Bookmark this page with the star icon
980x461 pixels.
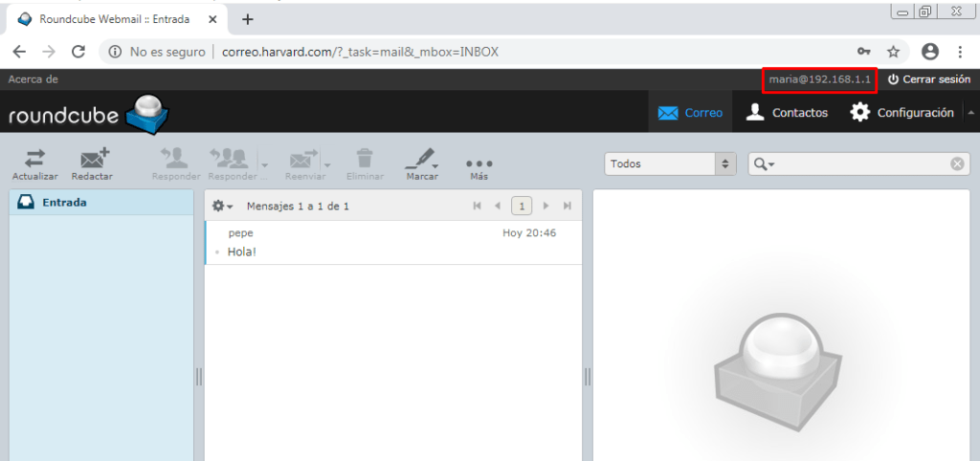point(893,52)
